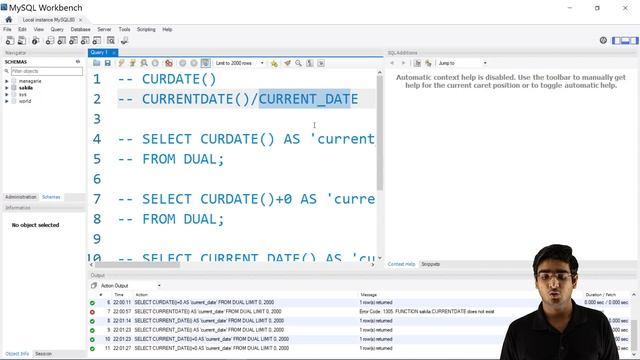This screenshot has width=640, height=360.
Task: Save the script in query editor
Action: [108, 63]
